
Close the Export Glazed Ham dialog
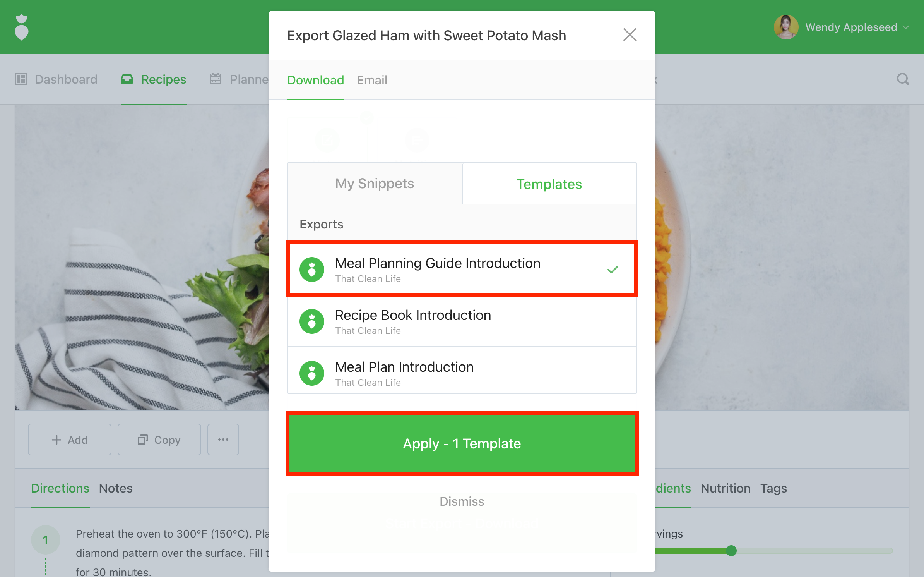(630, 35)
